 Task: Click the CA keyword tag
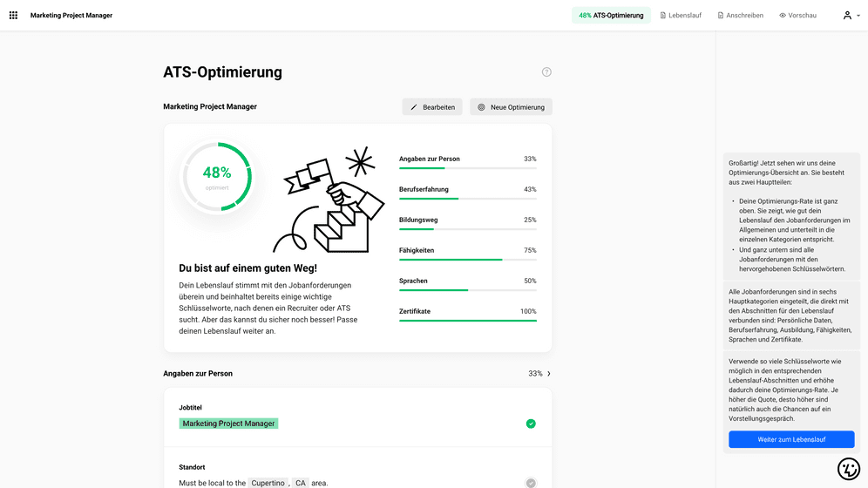pos(300,483)
